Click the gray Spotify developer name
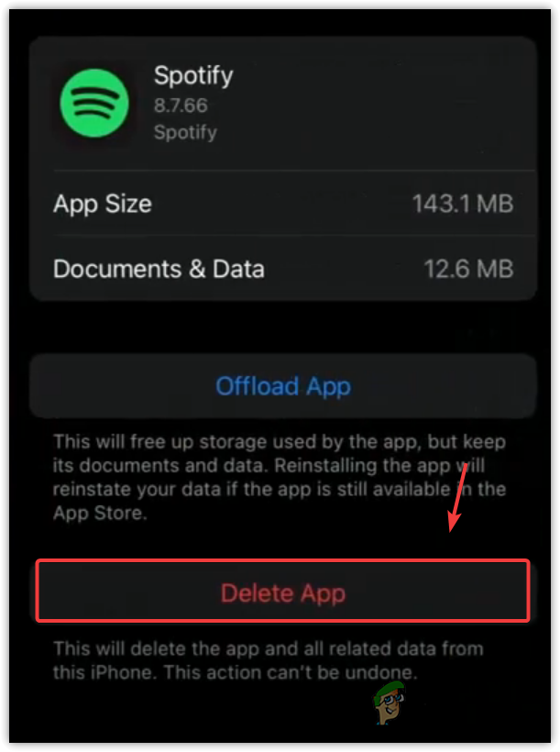 click(x=185, y=132)
